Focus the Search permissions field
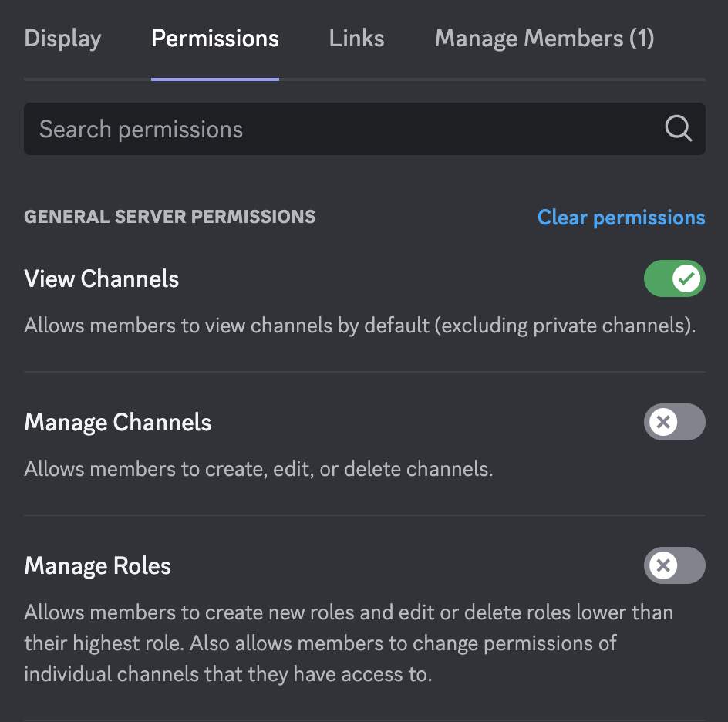Viewport: 728px width, 722px height. click(365, 129)
